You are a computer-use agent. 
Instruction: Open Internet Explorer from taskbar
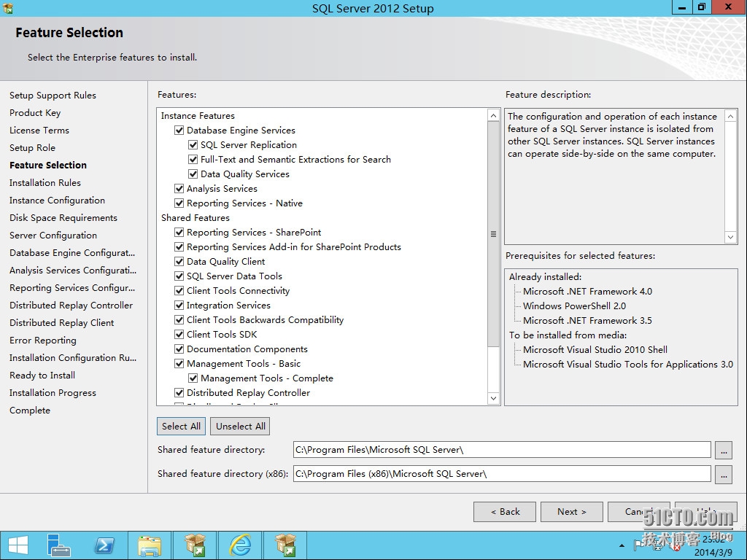coord(241,545)
